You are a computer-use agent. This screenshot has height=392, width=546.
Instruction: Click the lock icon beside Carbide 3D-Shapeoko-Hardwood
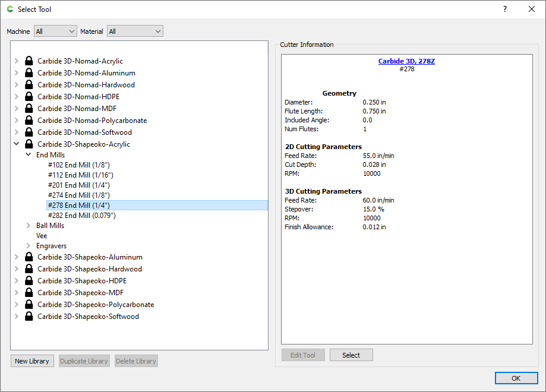pos(29,269)
